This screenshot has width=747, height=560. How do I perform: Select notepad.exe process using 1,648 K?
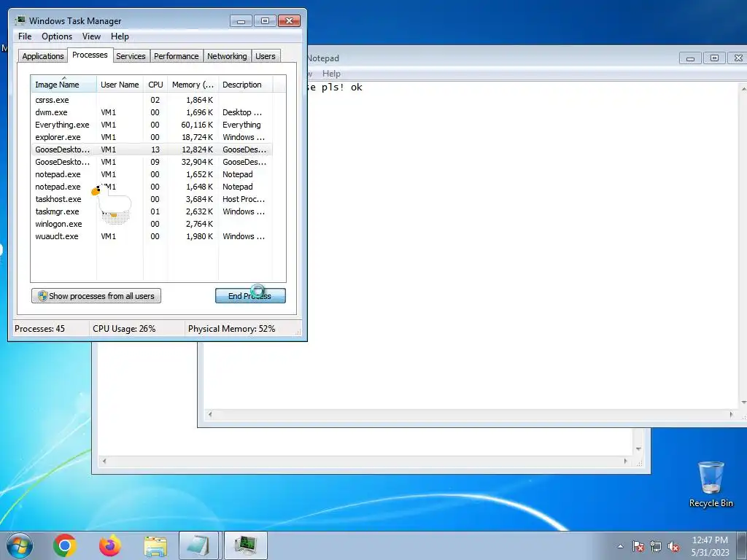(152, 187)
